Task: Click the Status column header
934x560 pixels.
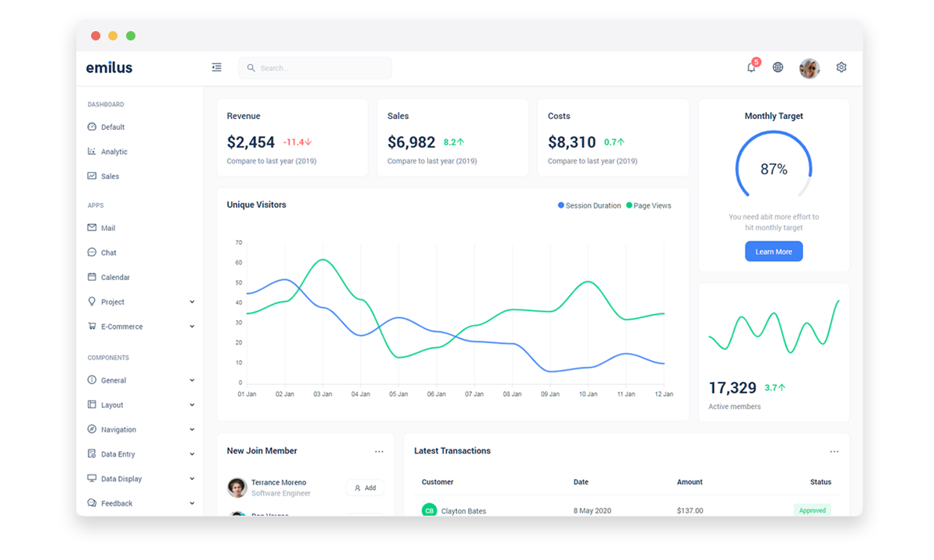Action: coord(820,482)
